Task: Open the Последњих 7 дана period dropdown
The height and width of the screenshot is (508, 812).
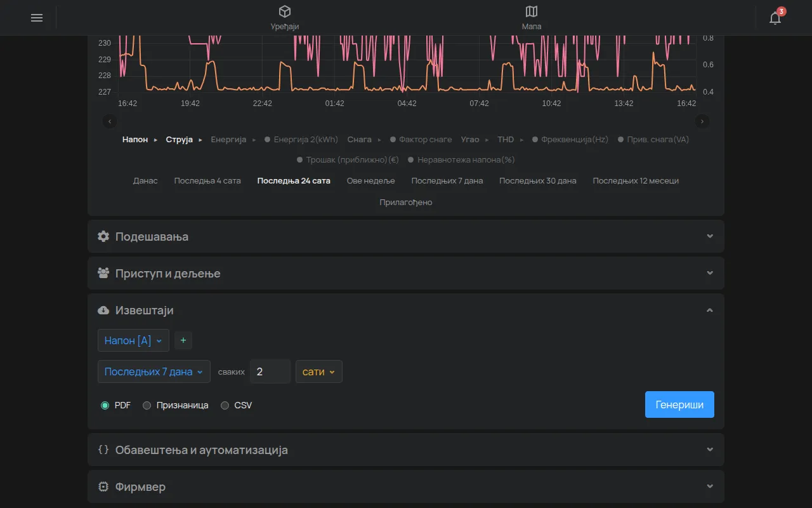Action: coord(154,371)
